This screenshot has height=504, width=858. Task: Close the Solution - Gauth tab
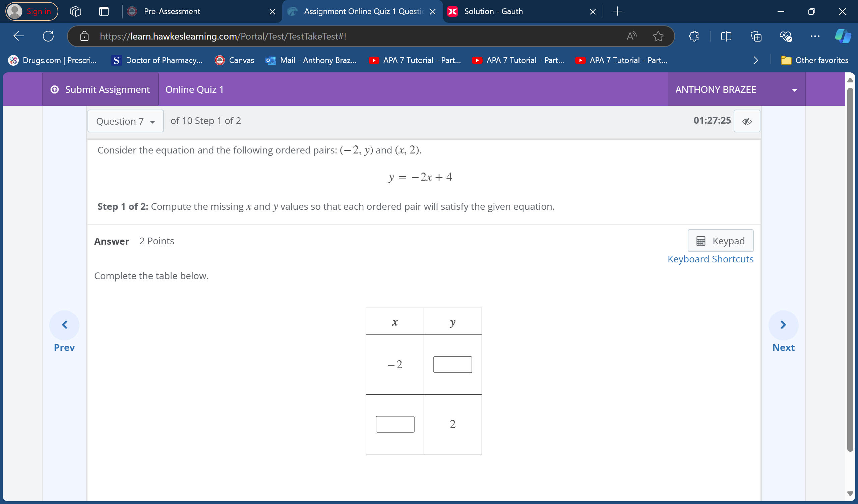coord(593,12)
